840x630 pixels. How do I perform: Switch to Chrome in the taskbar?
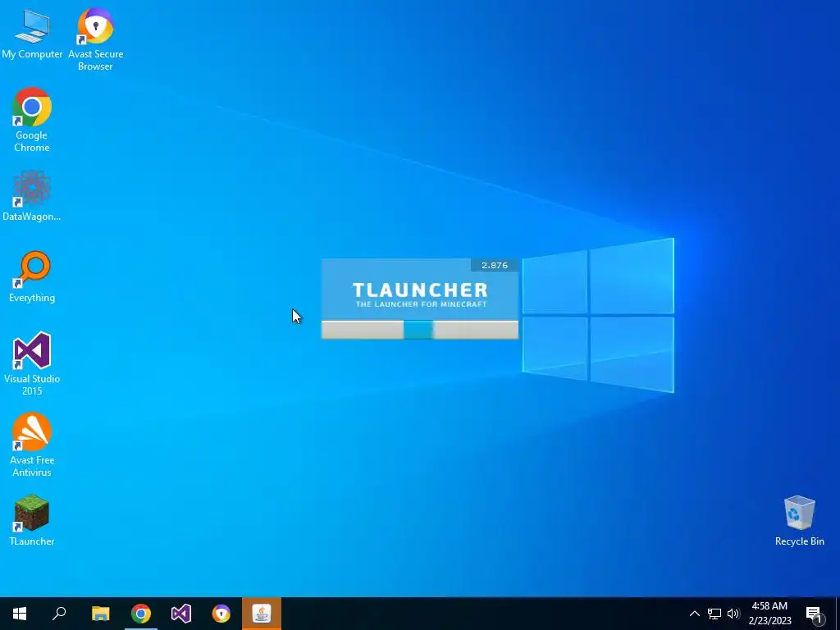[141, 614]
